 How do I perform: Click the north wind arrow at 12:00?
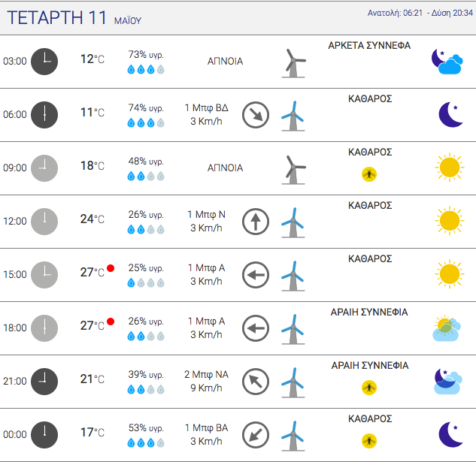click(256, 222)
